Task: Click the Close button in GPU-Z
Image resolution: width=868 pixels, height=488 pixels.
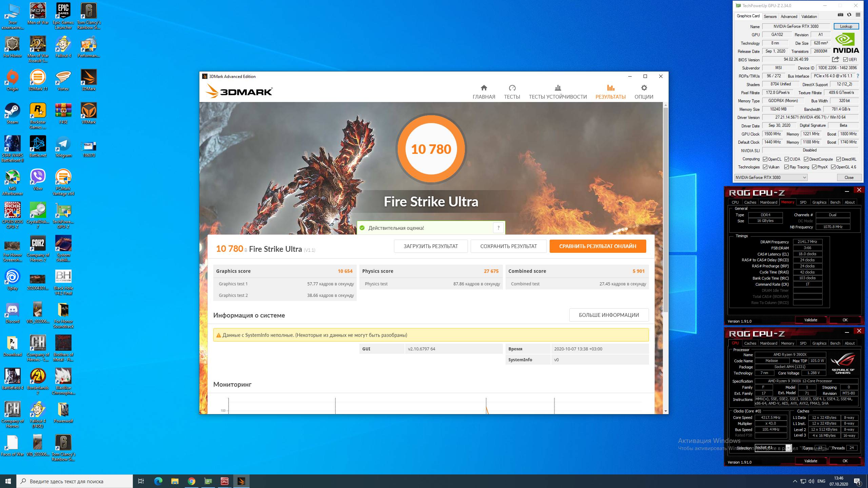Action: [x=849, y=178]
